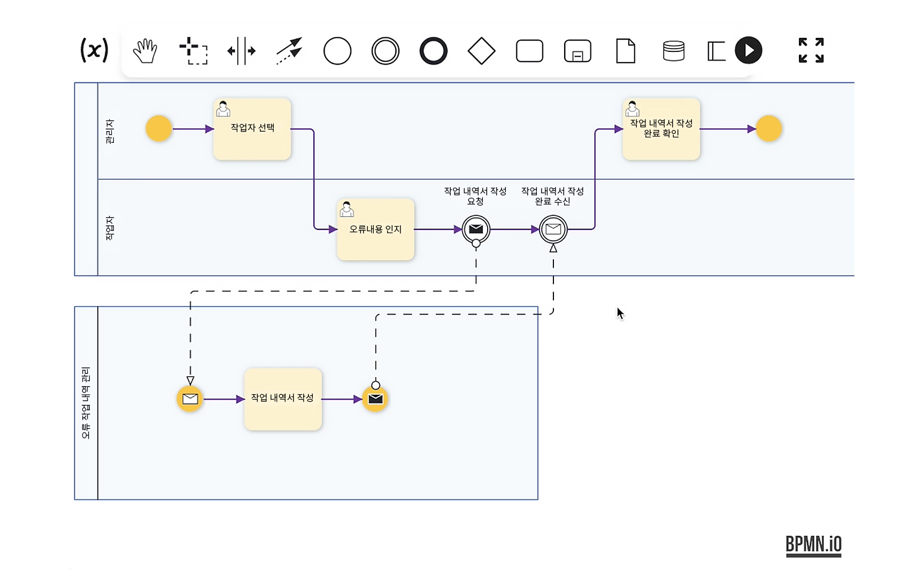924x583 pixels.
Task: Choose the data store cylinder icon
Action: (673, 51)
